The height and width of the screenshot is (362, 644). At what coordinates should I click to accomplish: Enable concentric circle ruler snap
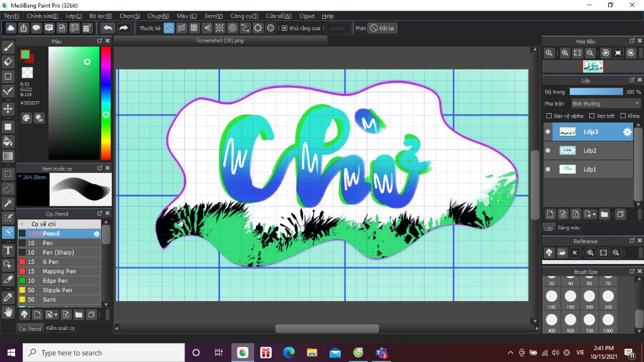(x=233, y=28)
